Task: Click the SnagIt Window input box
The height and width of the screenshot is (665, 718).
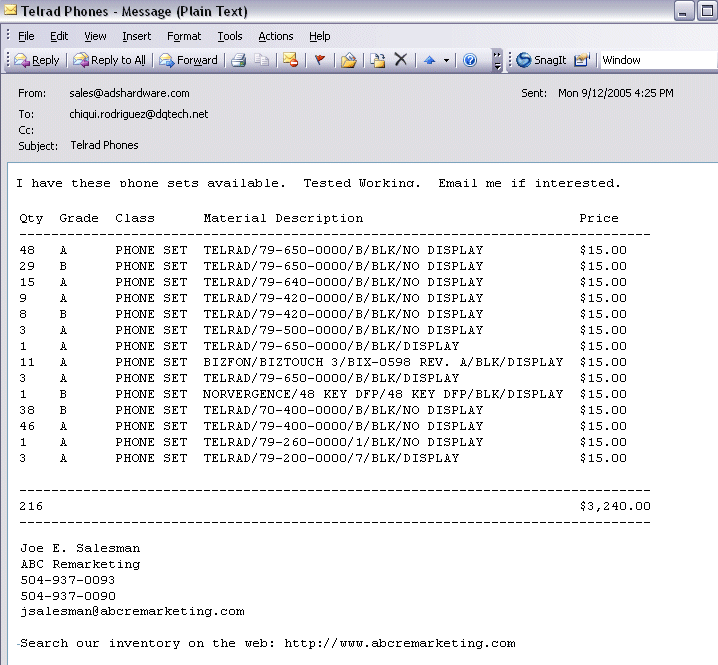Action: (658, 60)
